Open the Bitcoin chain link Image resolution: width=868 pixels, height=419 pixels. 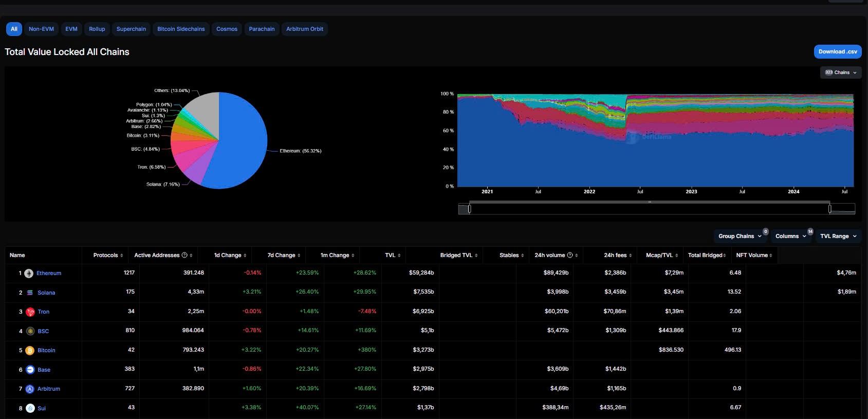(46, 351)
